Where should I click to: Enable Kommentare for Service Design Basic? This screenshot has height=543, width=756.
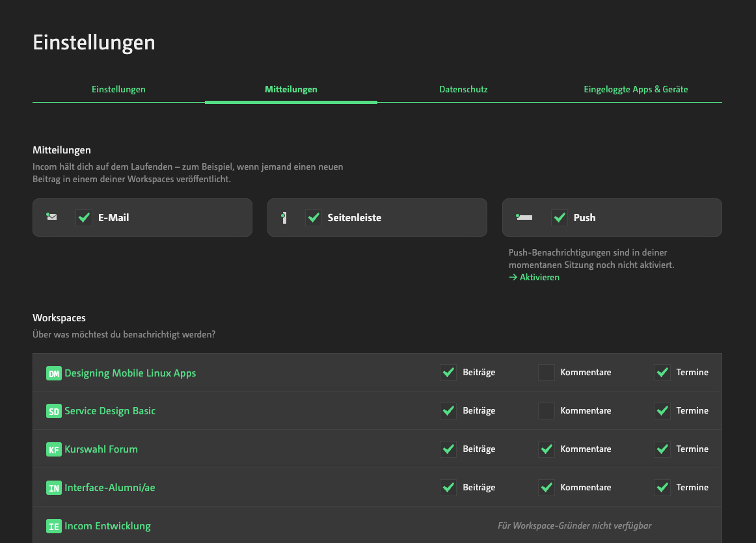pos(547,410)
